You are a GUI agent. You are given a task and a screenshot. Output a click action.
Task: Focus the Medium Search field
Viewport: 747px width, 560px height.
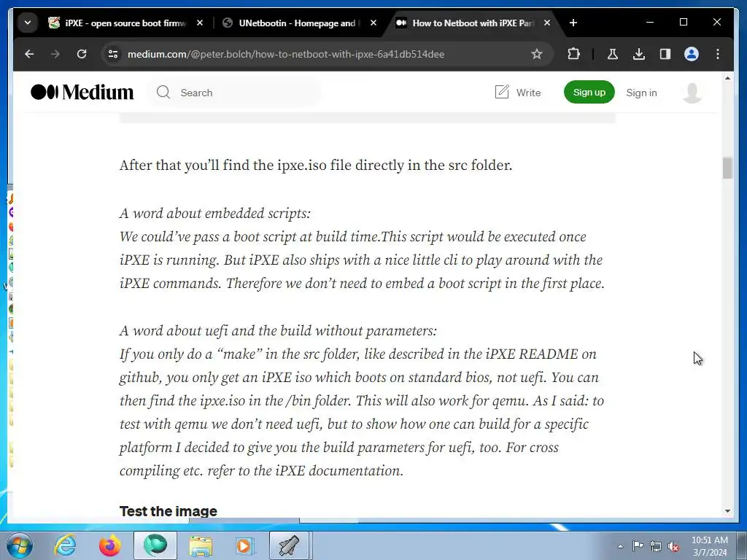(236, 93)
